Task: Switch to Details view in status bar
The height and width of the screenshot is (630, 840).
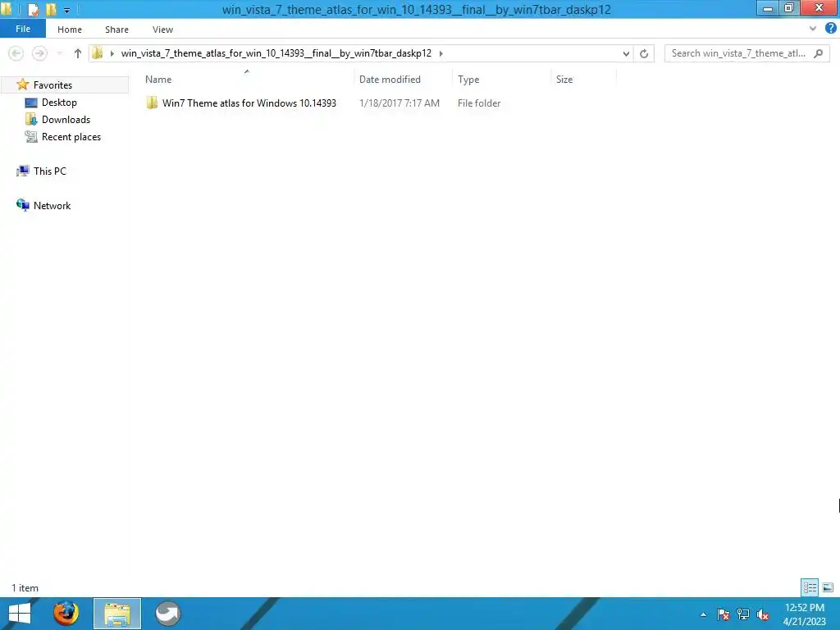Action: (810, 587)
